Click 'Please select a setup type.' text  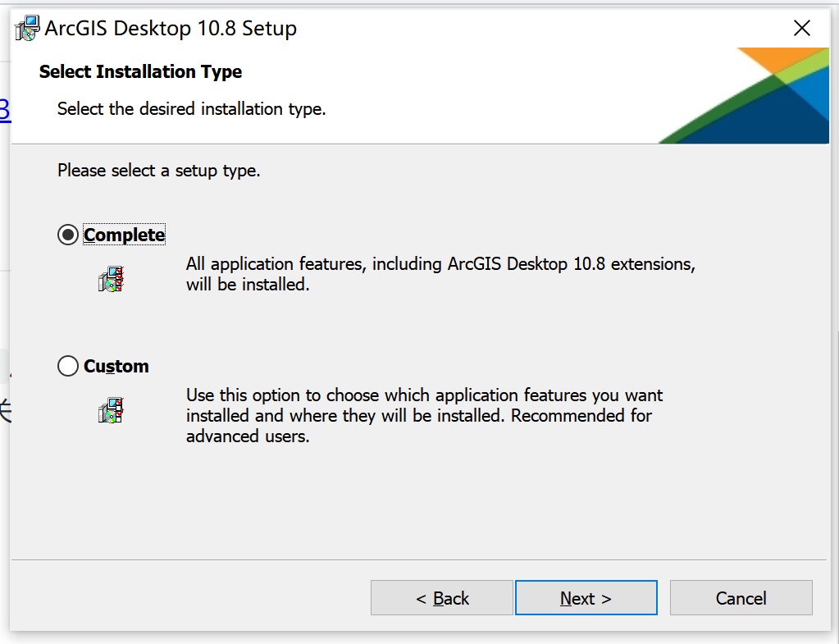pos(159,171)
